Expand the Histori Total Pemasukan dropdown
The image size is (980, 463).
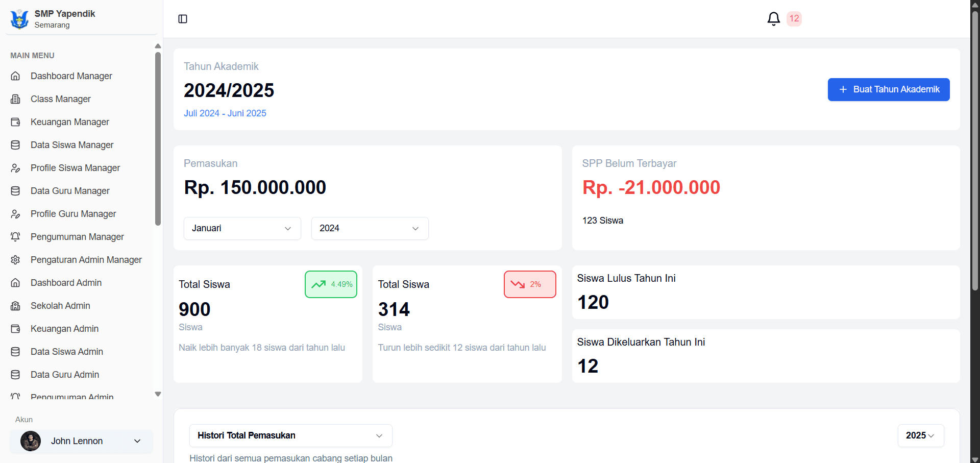click(x=290, y=435)
